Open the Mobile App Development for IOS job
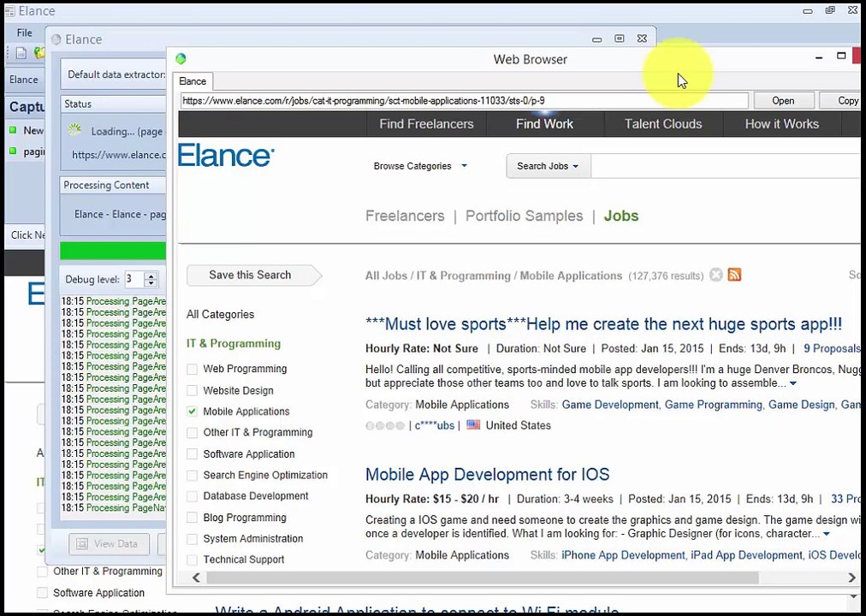 tap(487, 475)
